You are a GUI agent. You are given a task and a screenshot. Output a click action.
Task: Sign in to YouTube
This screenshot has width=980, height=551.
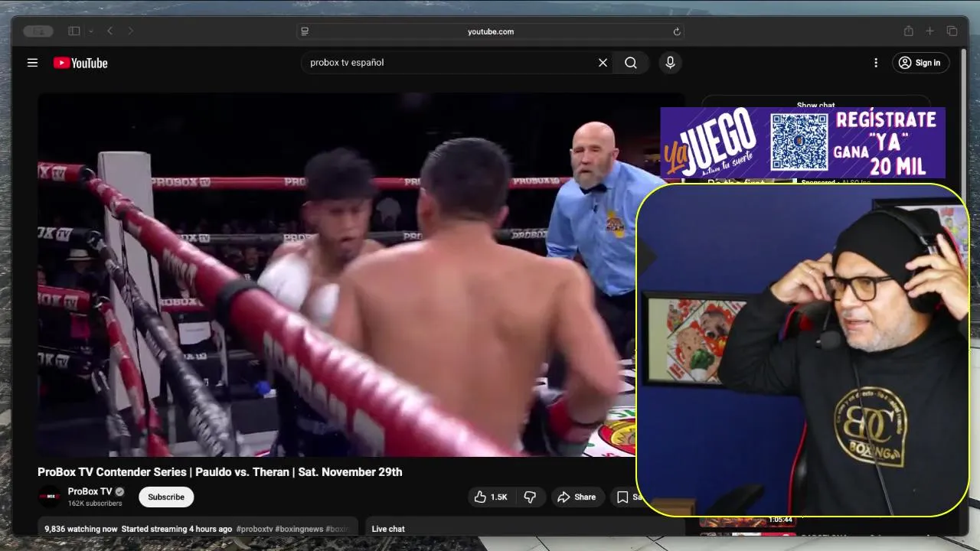tap(920, 63)
